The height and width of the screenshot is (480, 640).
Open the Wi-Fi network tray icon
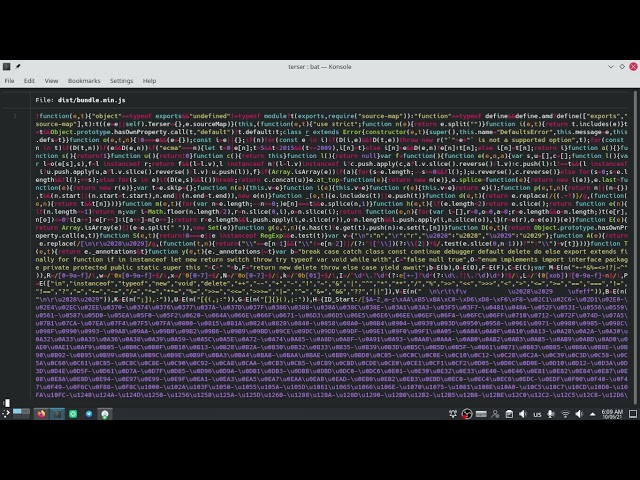click(x=565, y=414)
